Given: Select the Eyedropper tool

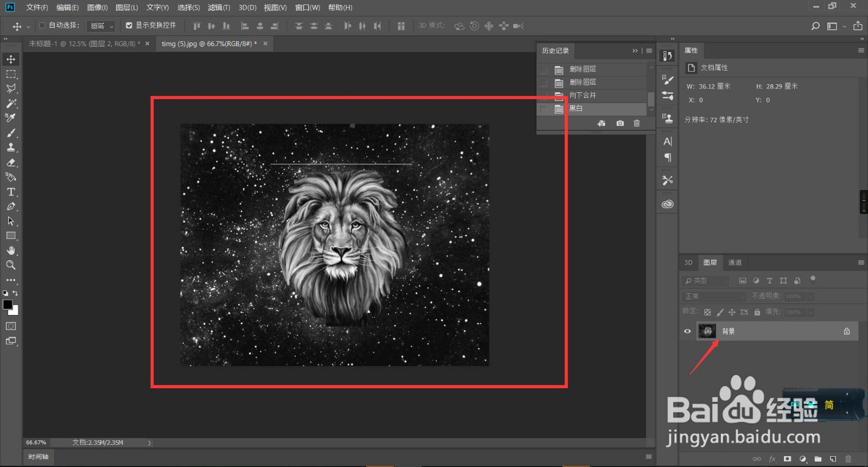Looking at the screenshot, I should (11, 118).
